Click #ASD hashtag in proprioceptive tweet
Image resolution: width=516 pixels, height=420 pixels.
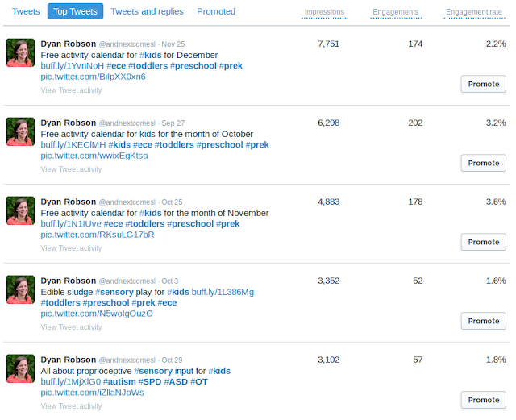coord(176,382)
